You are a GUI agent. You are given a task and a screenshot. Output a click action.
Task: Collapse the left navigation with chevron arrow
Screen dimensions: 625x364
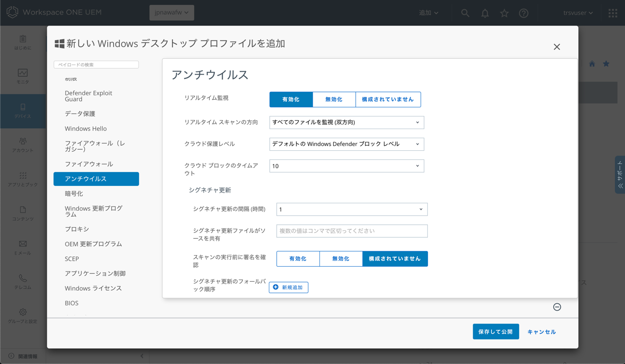point(142,356)
